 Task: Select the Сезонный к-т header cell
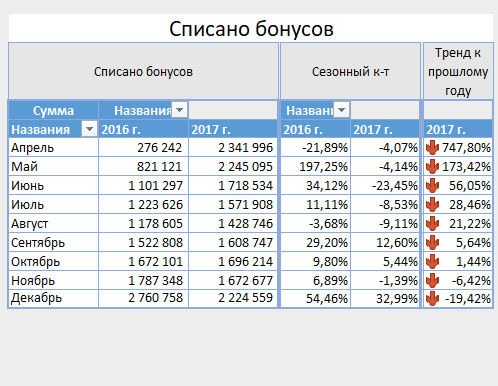350,71
